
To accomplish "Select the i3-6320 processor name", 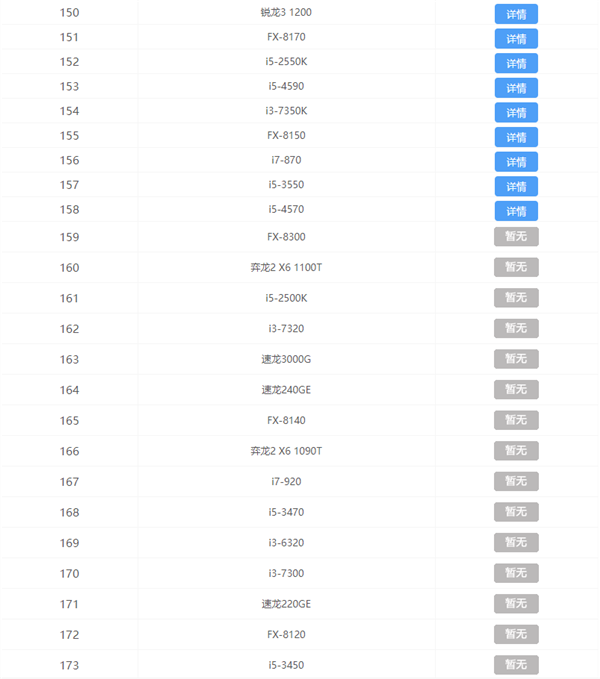I will click(x=286, y=543).
